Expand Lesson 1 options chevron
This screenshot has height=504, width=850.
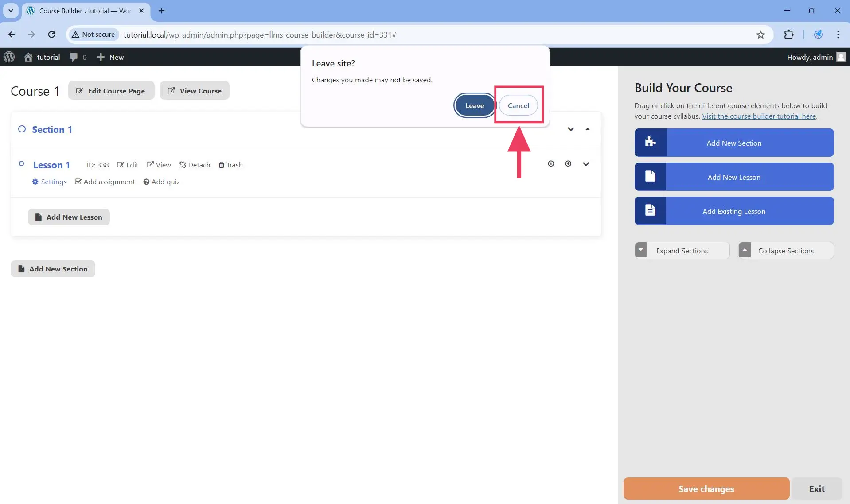(x=586, y=164)
